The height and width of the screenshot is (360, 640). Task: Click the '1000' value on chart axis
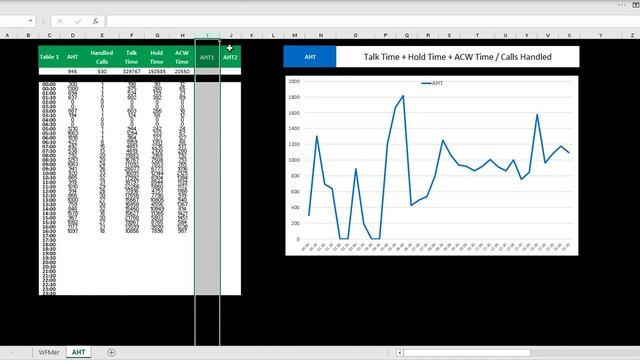[x=294, y=160]
